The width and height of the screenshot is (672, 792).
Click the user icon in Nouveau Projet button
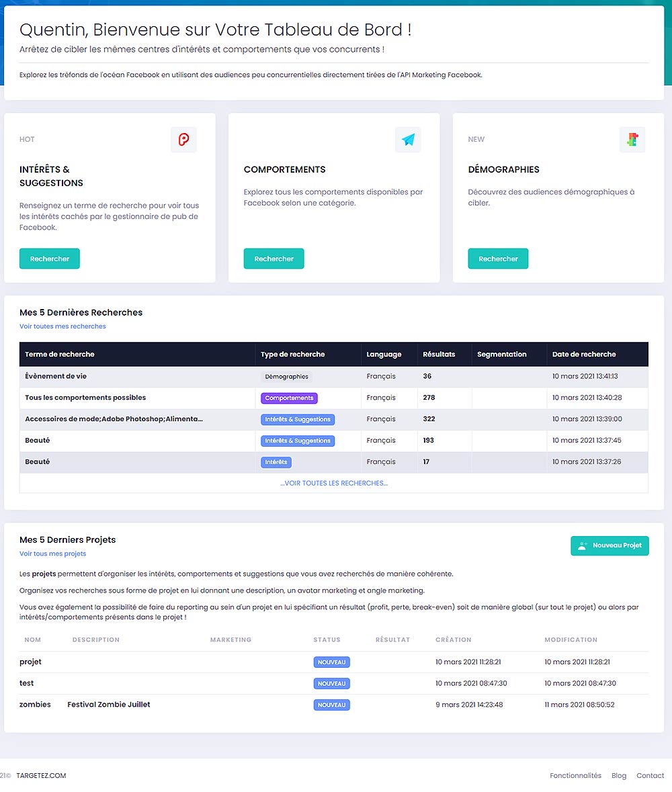tap(583, 545)
